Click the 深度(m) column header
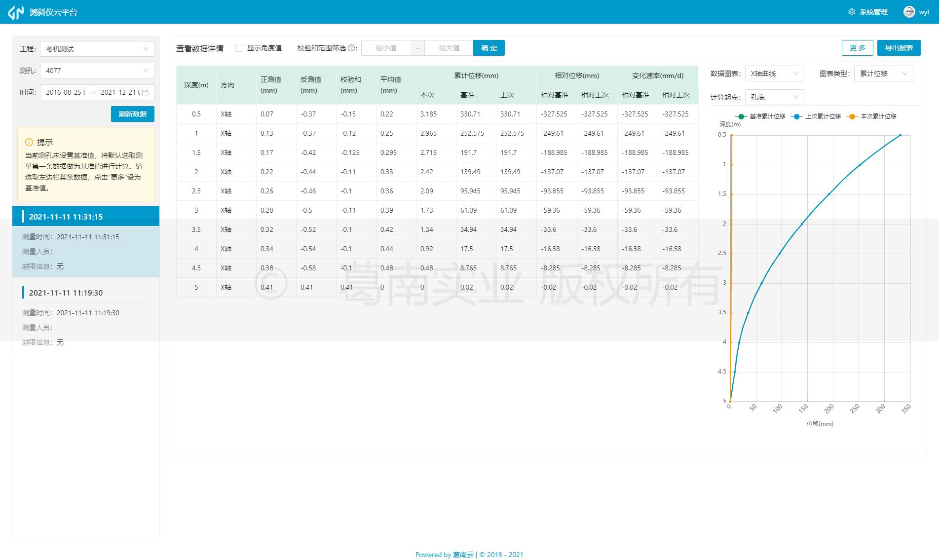 [196, 85]
